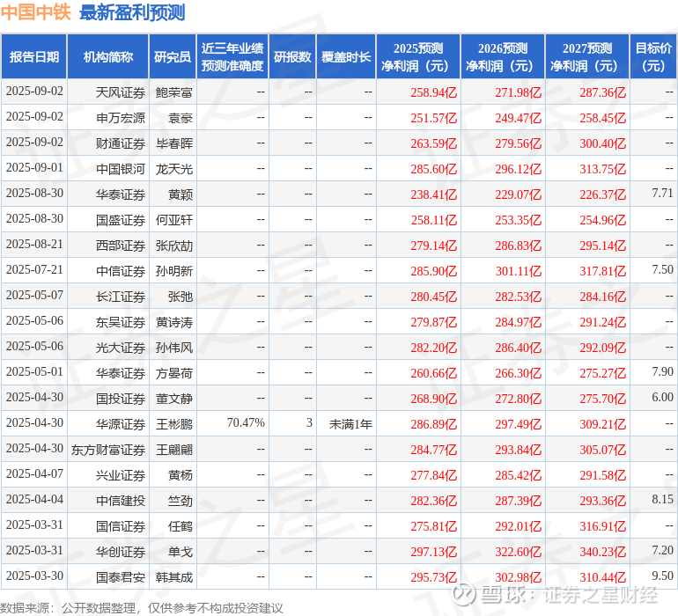Click the 2025-04-07 report date
Image resolution: width=678 pixels, height=616 pixels.
click(34, 473)
